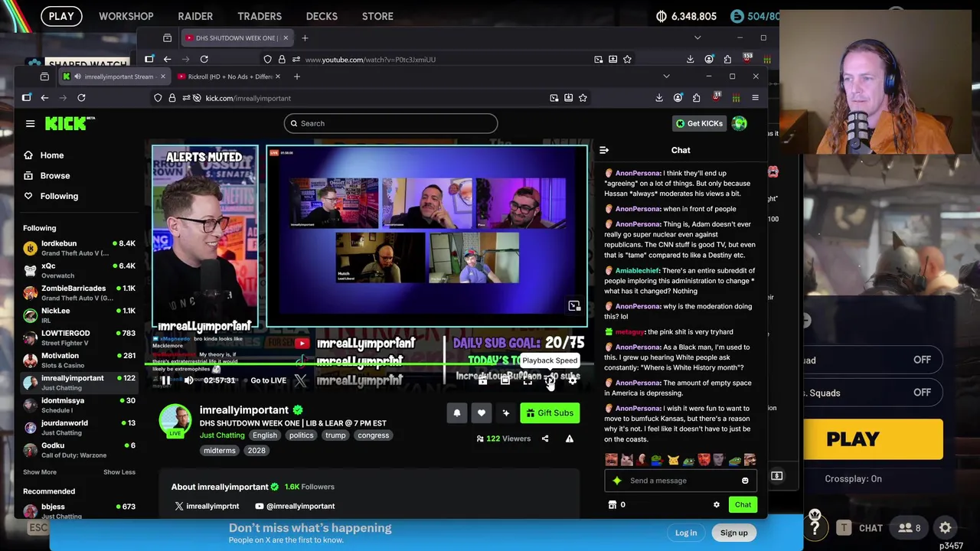Focus the Kick search field
The height and width of the screenshot is (551, 980).
390,123
